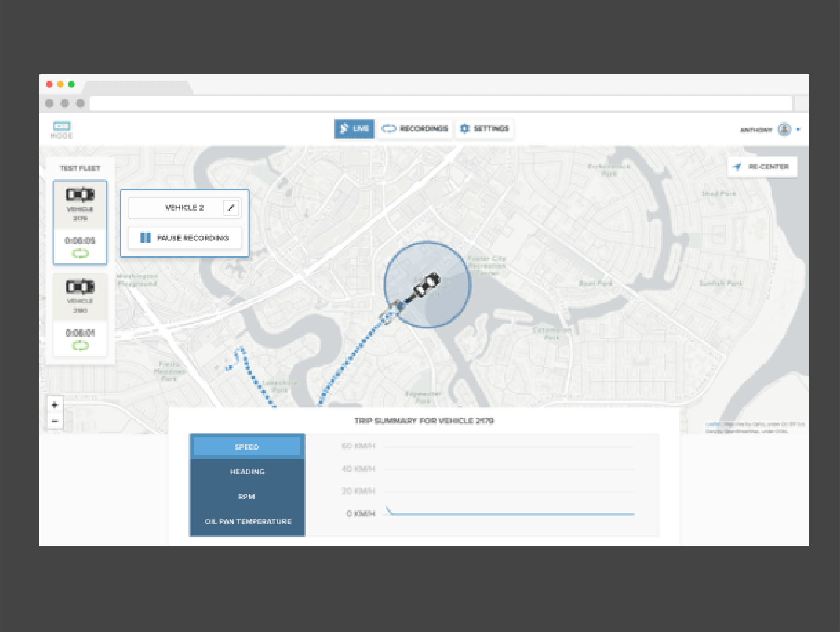This screenshot has width=840, height=632.
Task: Click the edit pencil icon beside Vehicle 2
Action: (231, 207)
